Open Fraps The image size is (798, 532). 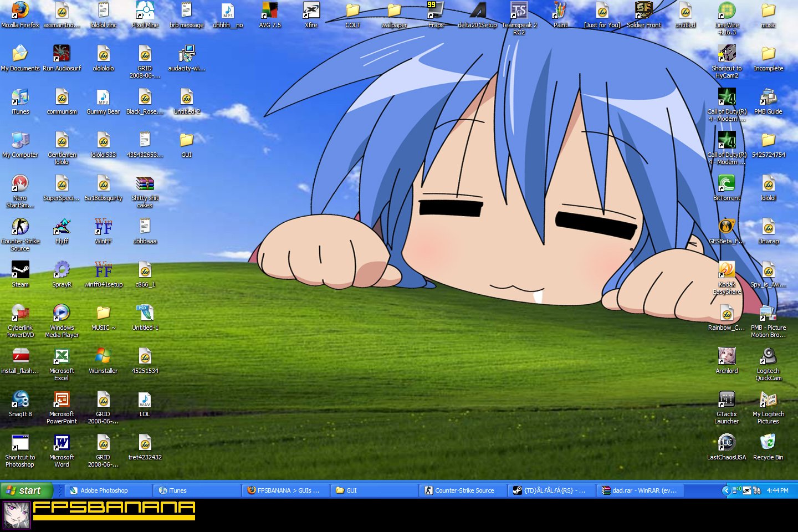(436, 12)
